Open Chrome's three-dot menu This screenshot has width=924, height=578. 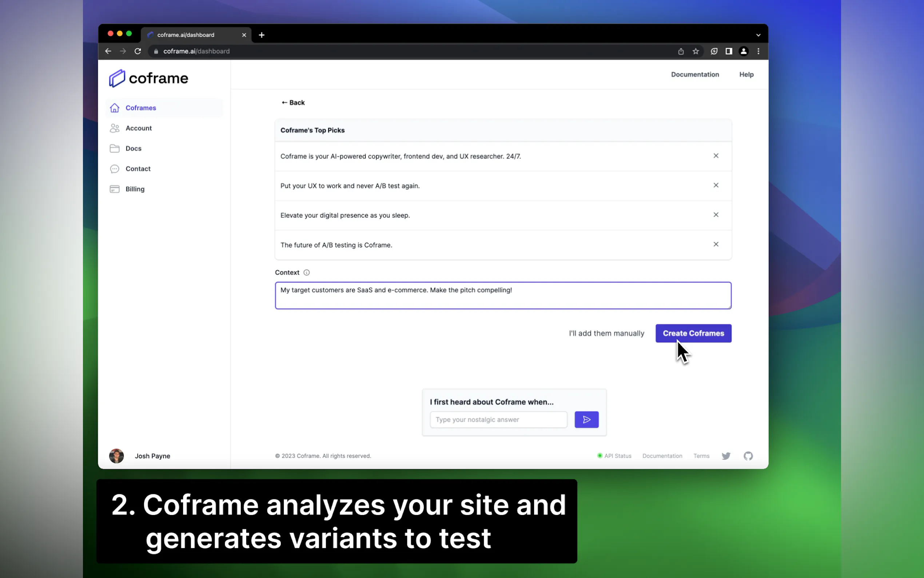coord(758,51)
